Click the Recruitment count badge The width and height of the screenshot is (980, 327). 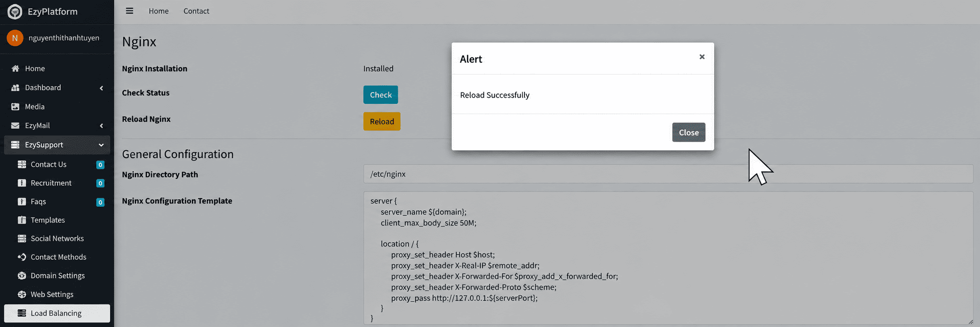(x=100, y=183)
